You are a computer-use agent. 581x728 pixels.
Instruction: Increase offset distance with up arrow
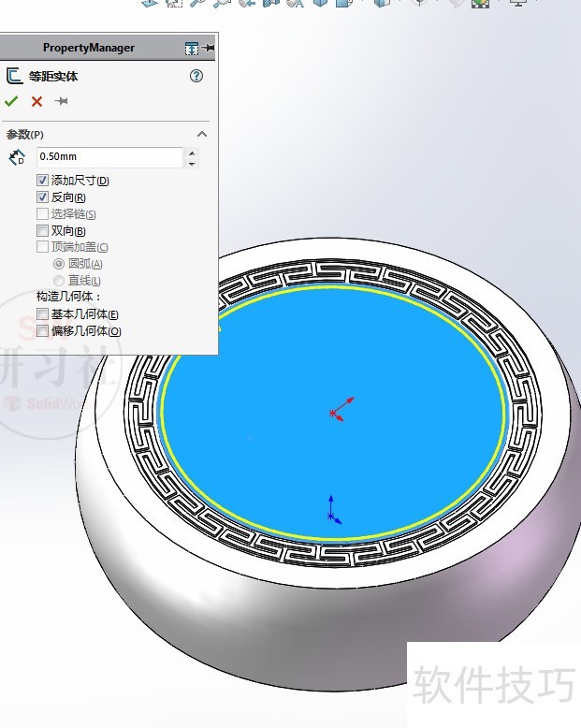(192, 153)
